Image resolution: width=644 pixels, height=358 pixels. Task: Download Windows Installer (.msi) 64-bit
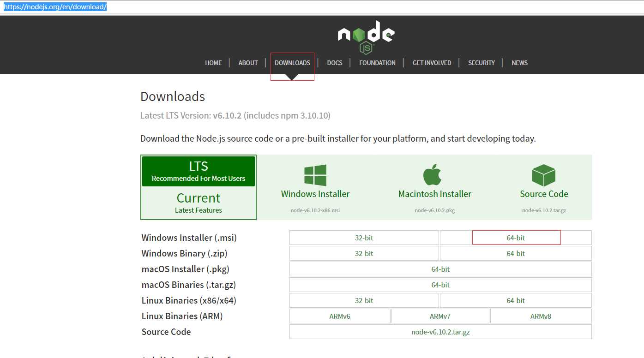(516, 238)
